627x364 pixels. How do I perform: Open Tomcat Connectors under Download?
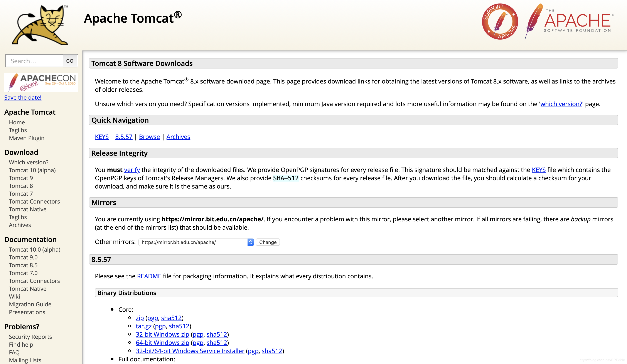[x=34, y=201]
